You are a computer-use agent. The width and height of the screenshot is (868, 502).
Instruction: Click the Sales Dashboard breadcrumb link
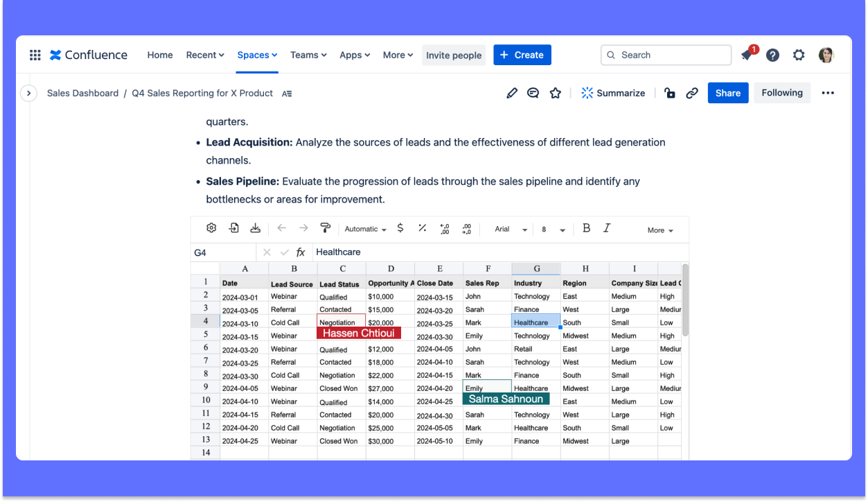point(82,93)
